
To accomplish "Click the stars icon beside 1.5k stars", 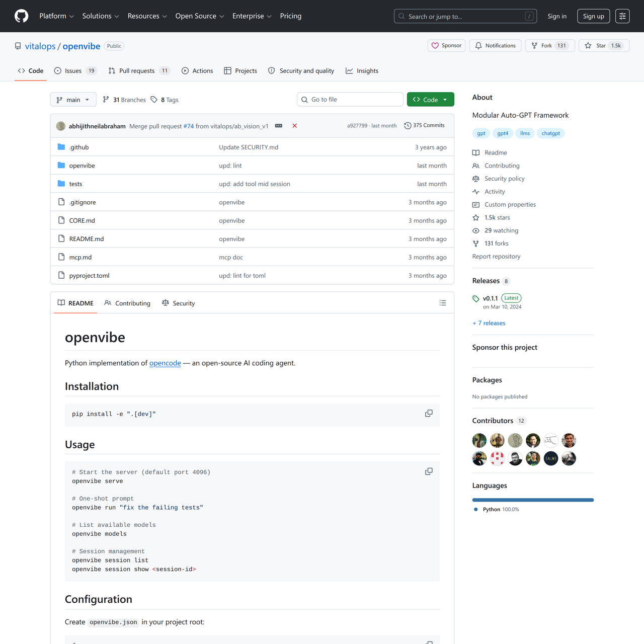I will [476, 218].
